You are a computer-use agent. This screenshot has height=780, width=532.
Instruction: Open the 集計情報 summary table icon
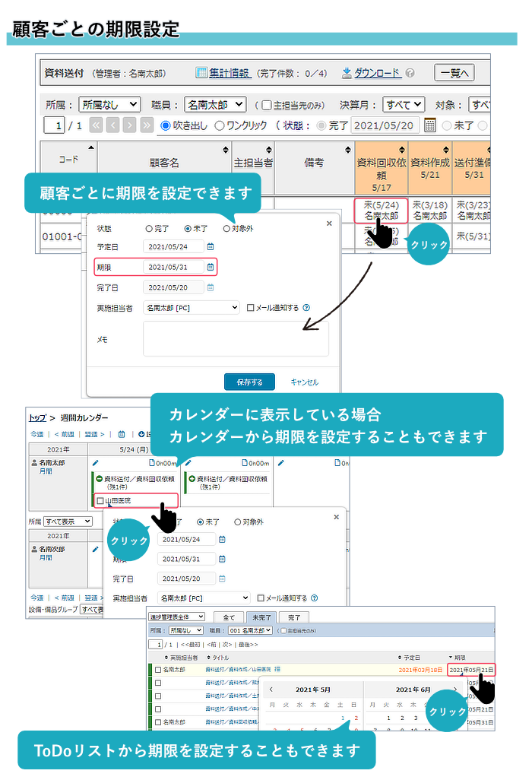click(x=202, y=73)
